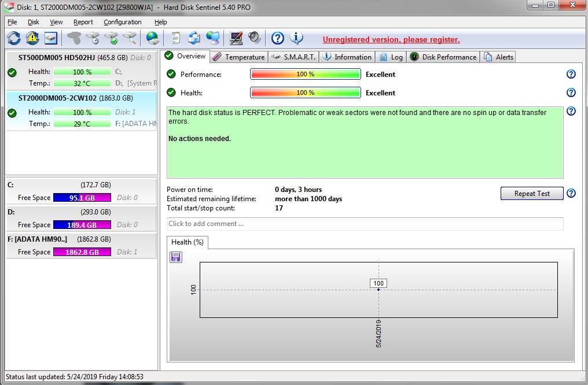Screen dimensions: 588x385
Task: Click the text document report toolbar icon
Action: click(x=176, y=38)
